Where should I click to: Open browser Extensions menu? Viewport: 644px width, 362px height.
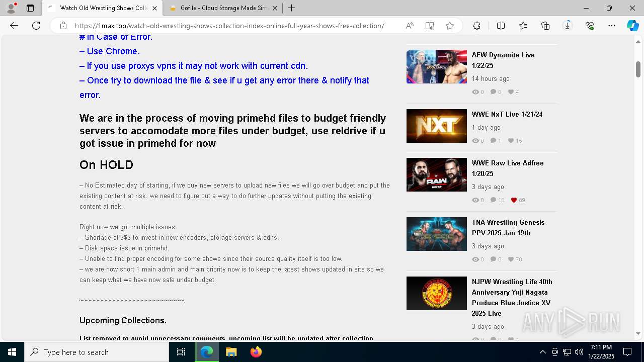coord(476,26)
